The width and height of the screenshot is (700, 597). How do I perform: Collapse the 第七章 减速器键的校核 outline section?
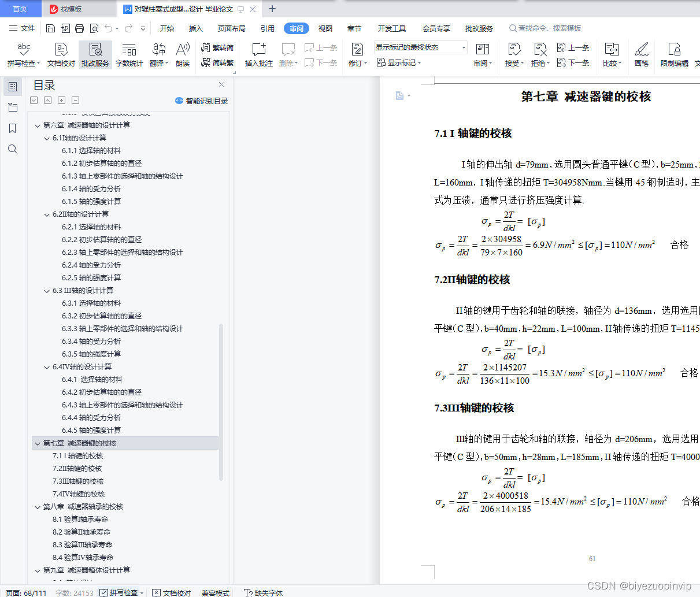[38, 443]
